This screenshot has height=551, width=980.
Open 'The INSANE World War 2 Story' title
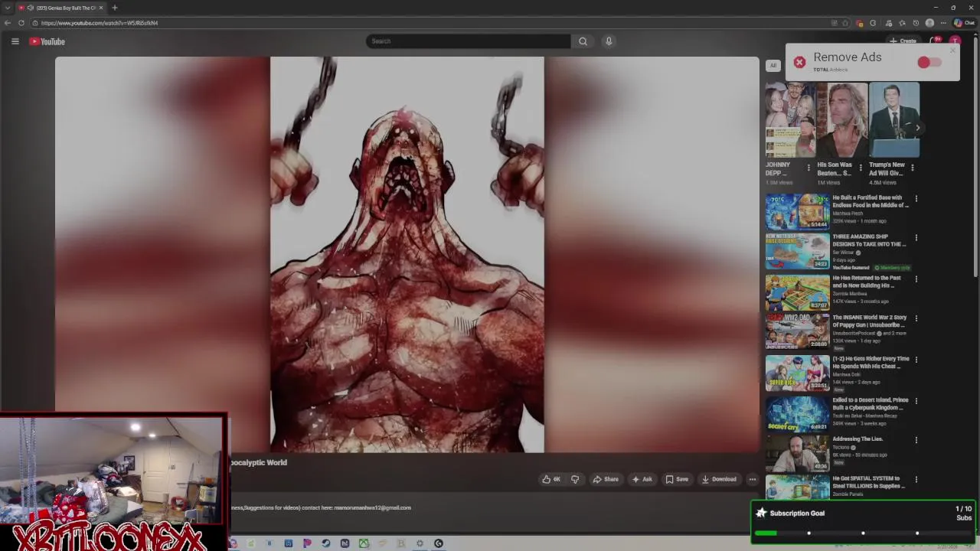tap(870, 321)
